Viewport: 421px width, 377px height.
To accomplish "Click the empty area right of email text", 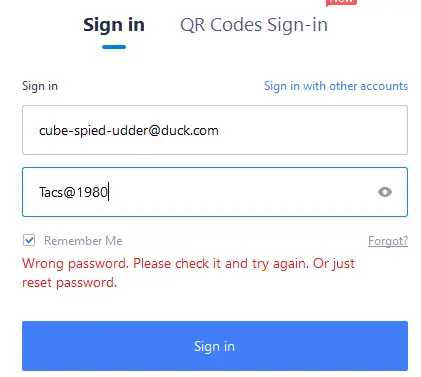I will pos(312,130).
